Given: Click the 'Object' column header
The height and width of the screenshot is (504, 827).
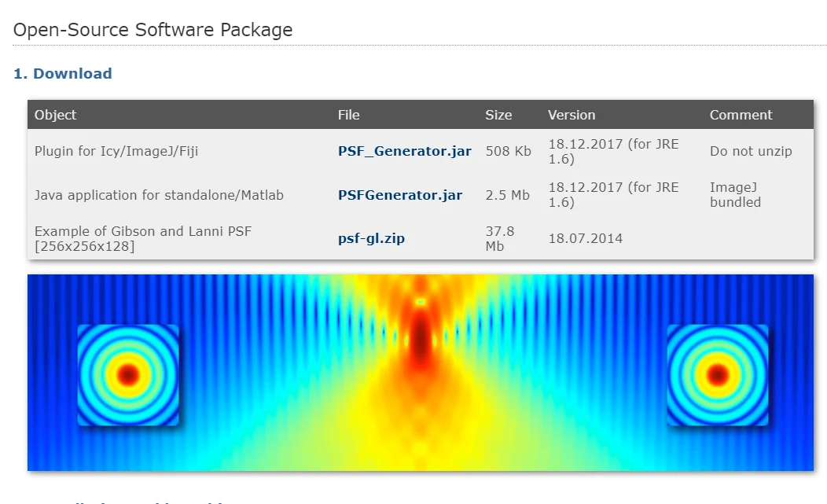Looking at the screenshot, I should coord(55,115).
